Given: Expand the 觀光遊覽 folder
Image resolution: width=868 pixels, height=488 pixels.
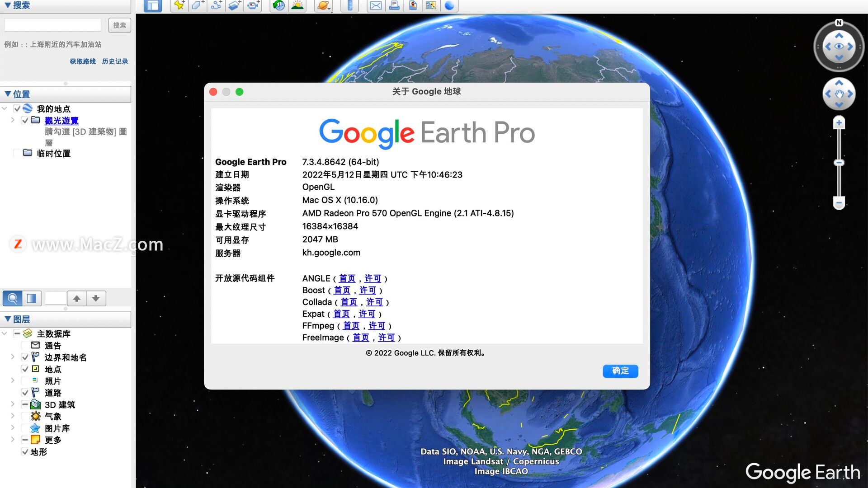Looking at the screenshot, I should 13,120.
